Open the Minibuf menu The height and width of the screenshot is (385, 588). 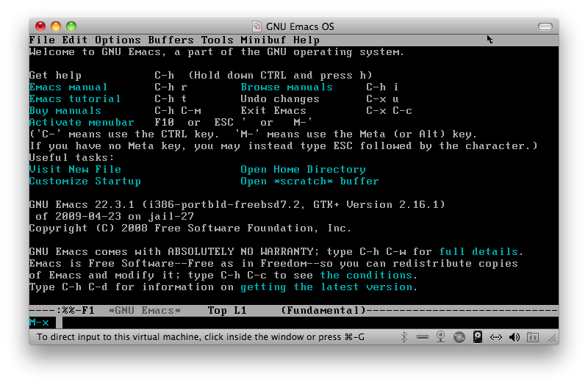263,40
